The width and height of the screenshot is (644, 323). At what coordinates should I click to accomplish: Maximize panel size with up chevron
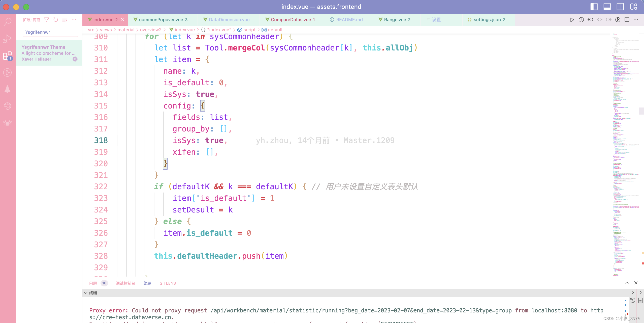pos(627,283)
